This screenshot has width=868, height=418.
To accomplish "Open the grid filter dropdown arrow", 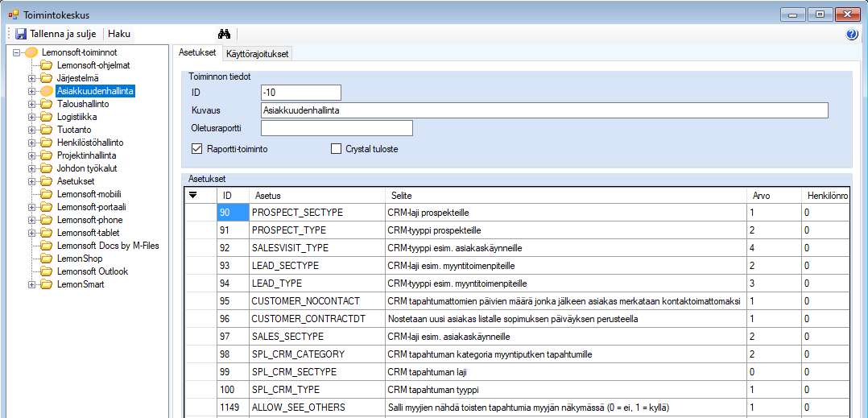I will (193, 195).
